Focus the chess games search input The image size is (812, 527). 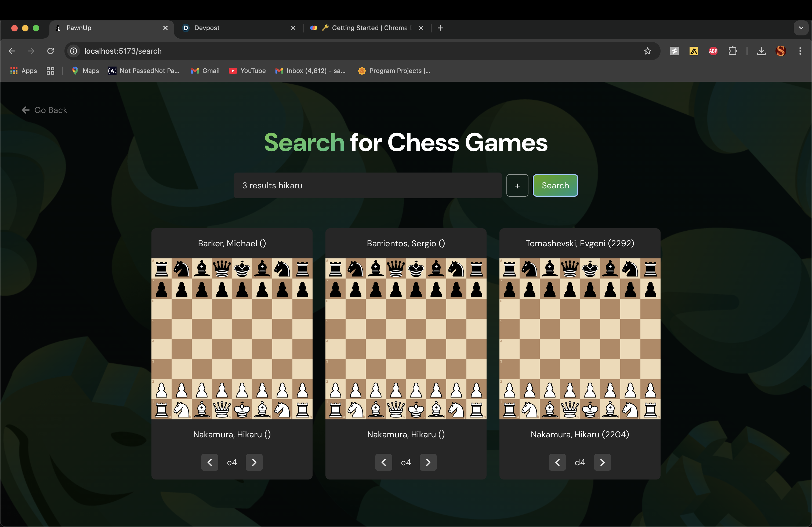click(367, 185)
